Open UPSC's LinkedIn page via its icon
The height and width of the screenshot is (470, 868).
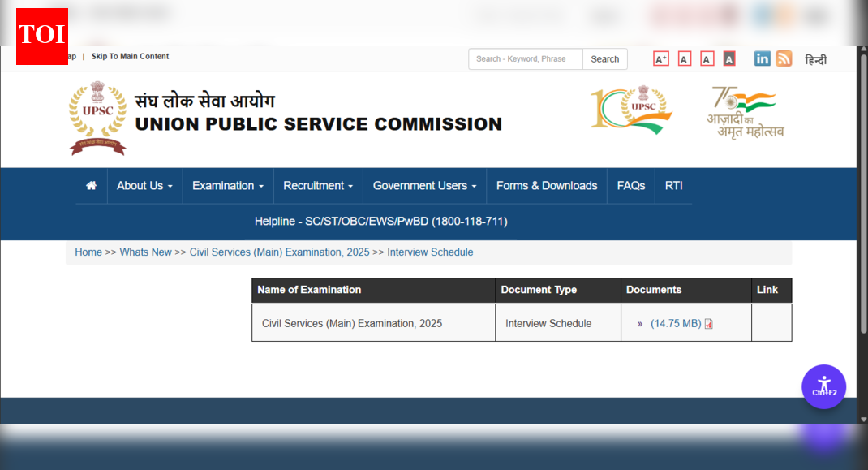click(x=762, y=58)
